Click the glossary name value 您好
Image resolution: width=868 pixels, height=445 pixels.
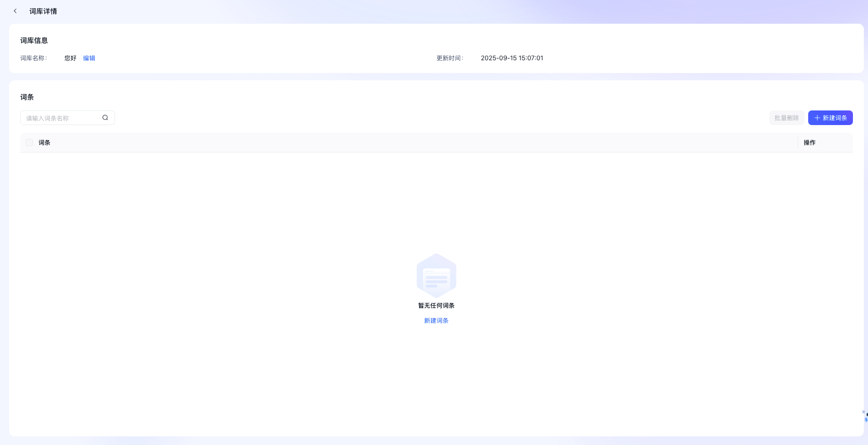pyautogui.click(x=70, y=58)
